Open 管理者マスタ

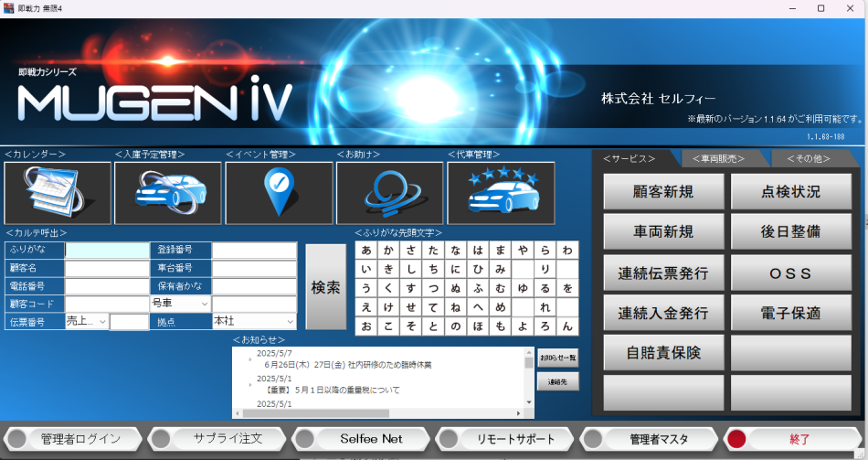click(649, 439)
